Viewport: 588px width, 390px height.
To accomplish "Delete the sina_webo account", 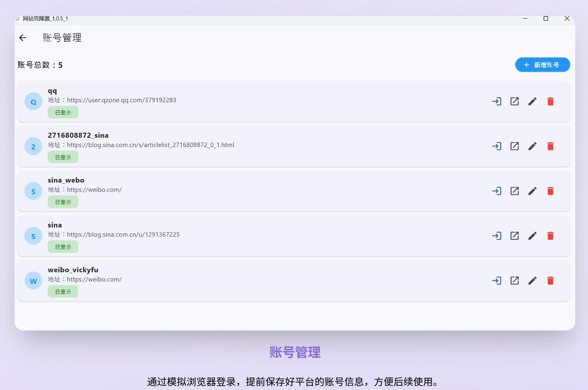I will pyautogui.click(x=550, y=191).
